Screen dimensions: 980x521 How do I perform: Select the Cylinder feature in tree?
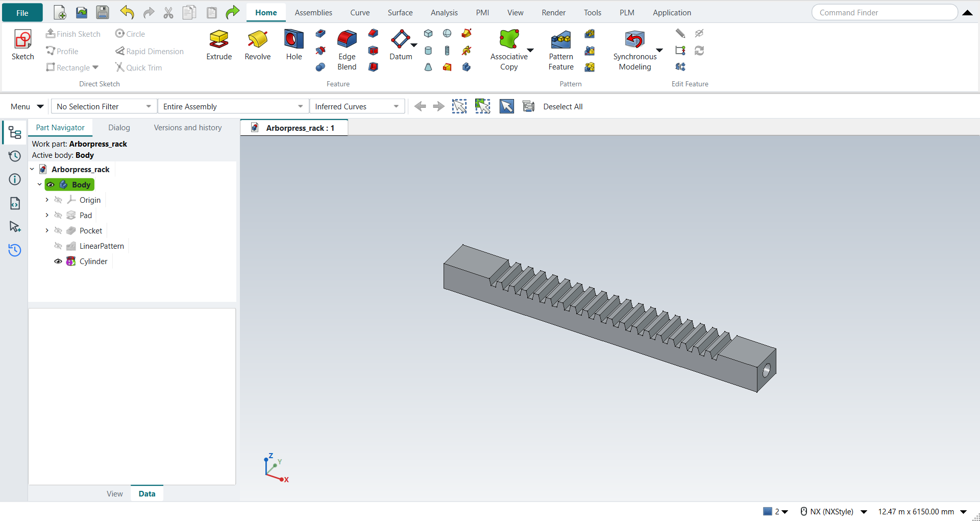click(93, 262)
